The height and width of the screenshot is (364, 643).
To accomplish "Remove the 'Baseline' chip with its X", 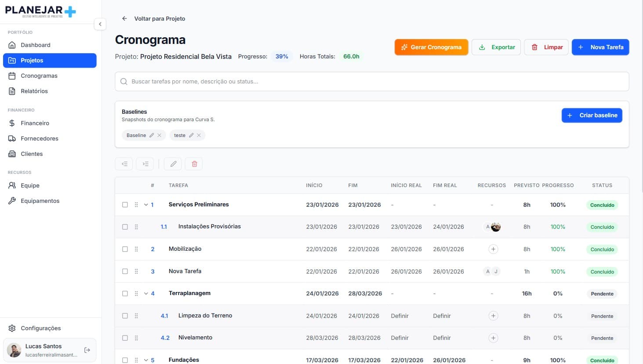I will tap(160, 135).
